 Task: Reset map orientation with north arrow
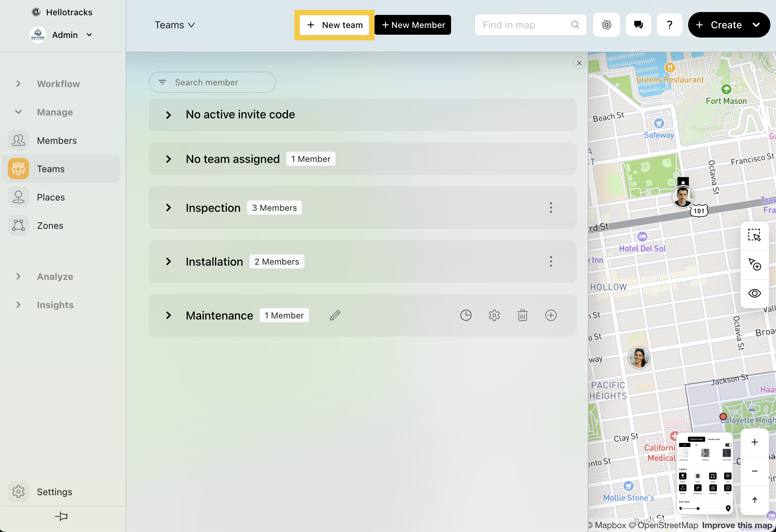[x=755, y=500]
